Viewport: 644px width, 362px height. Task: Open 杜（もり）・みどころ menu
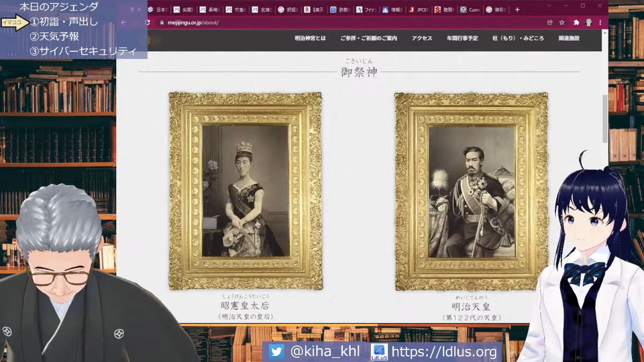(x=518, y=38)
